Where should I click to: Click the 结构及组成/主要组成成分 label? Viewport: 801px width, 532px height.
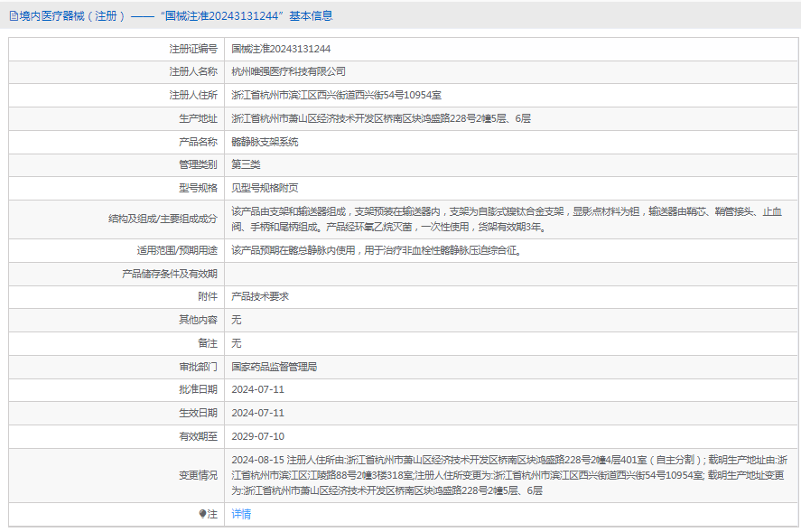pyautogui.click(x=163, y=219)
